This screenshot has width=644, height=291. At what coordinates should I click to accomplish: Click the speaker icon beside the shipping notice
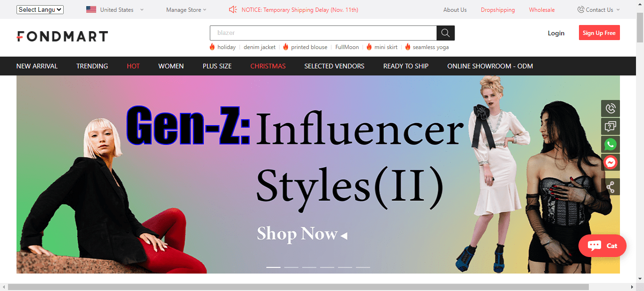point(233,9)
